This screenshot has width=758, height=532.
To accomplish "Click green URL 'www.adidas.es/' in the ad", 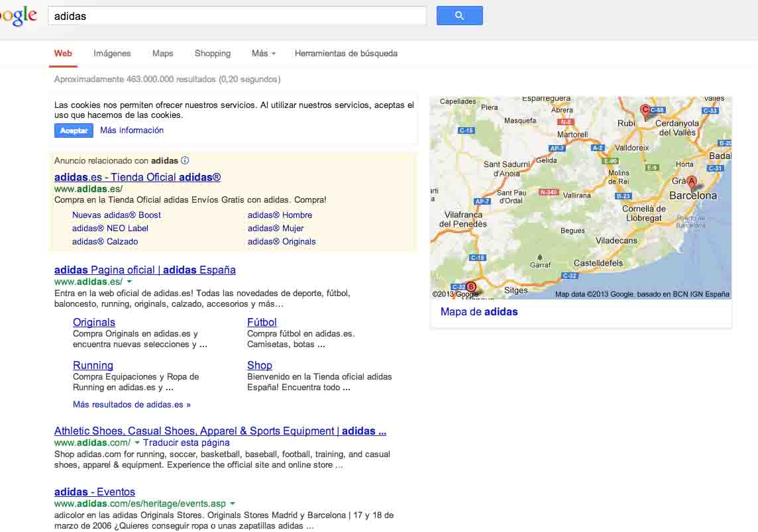I will (x=89, y=189).
